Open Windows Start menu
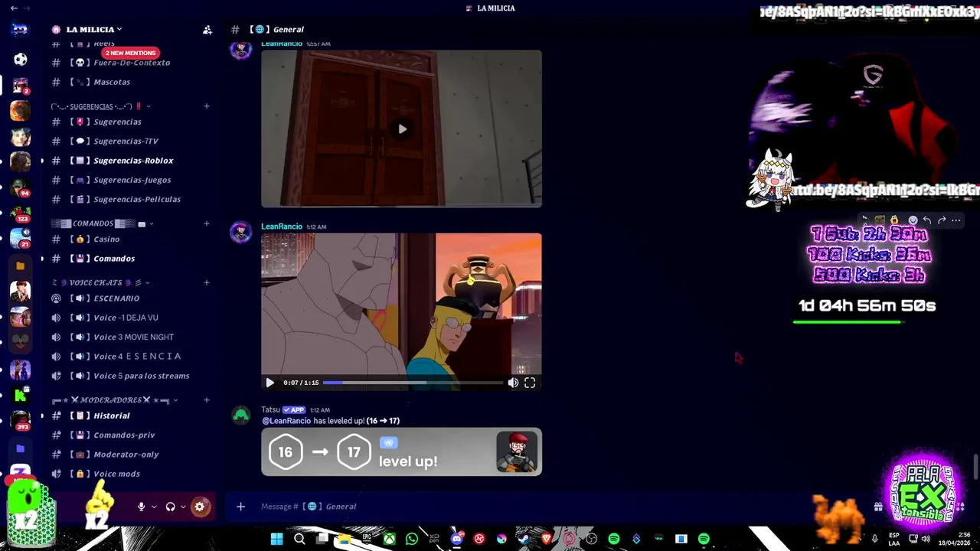This screenshot has width=980, height=551. (x=276, y=539)
